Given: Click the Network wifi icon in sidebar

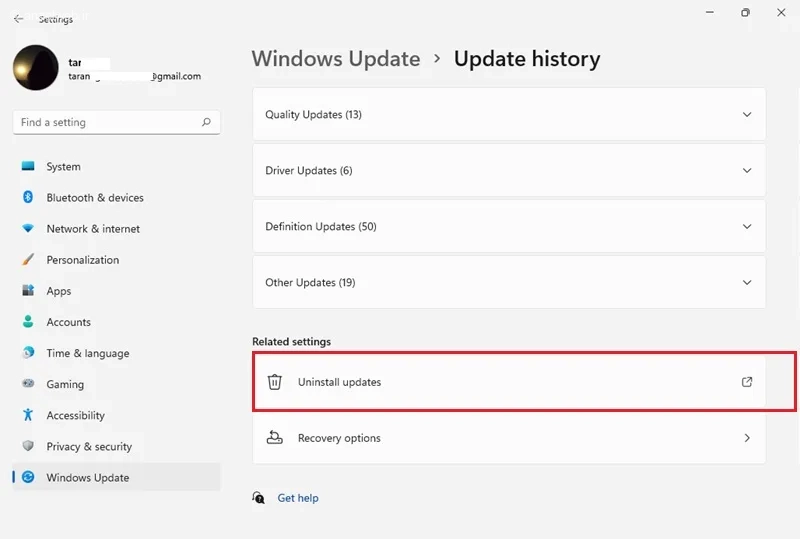Looking at the screenshot, I should click(x=28, y=228).
